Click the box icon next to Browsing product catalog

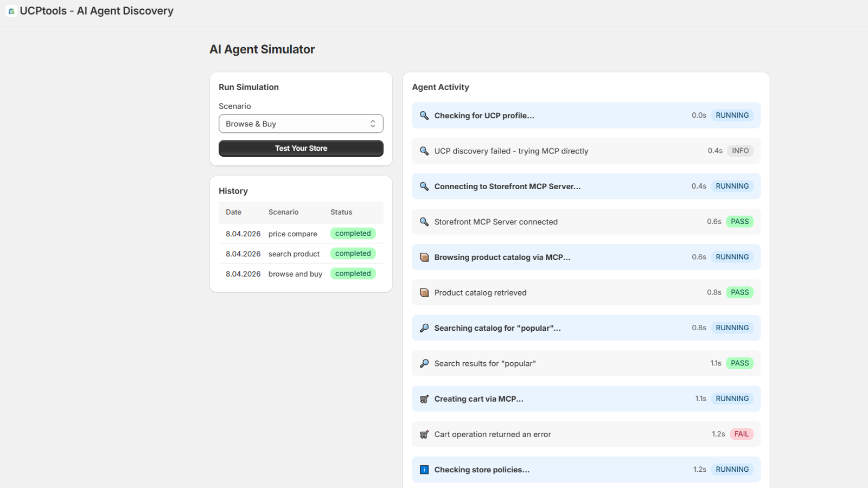tap(424, 257)
